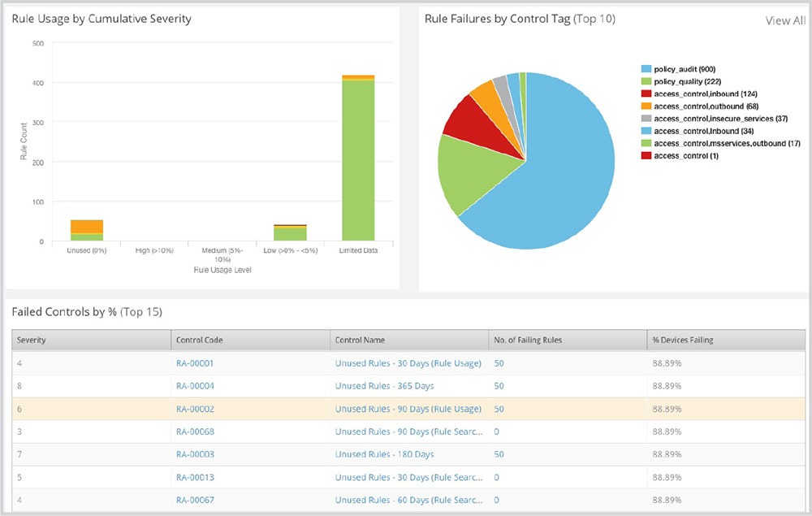Image resolution: width=812 pixels, height=516 pixels.
Task: Sort table by Control Name column header
Action: pyautogui.click(x=409, y=340)
